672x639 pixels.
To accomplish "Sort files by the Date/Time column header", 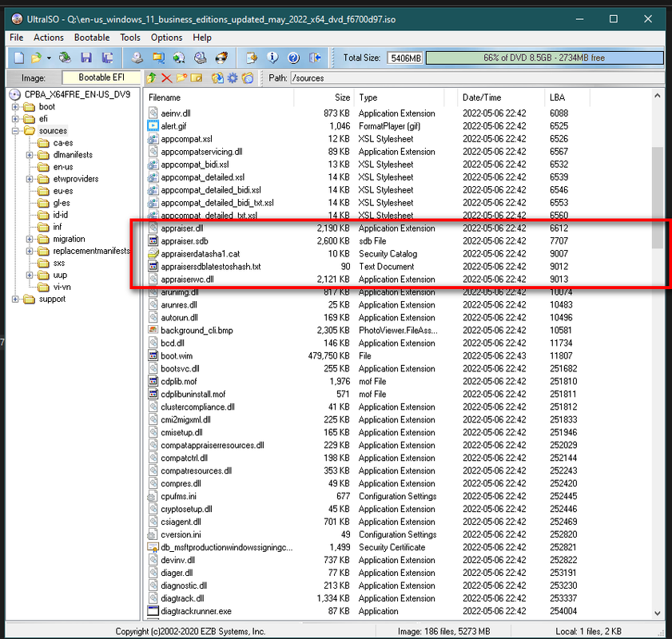I will tap(501, 97).
